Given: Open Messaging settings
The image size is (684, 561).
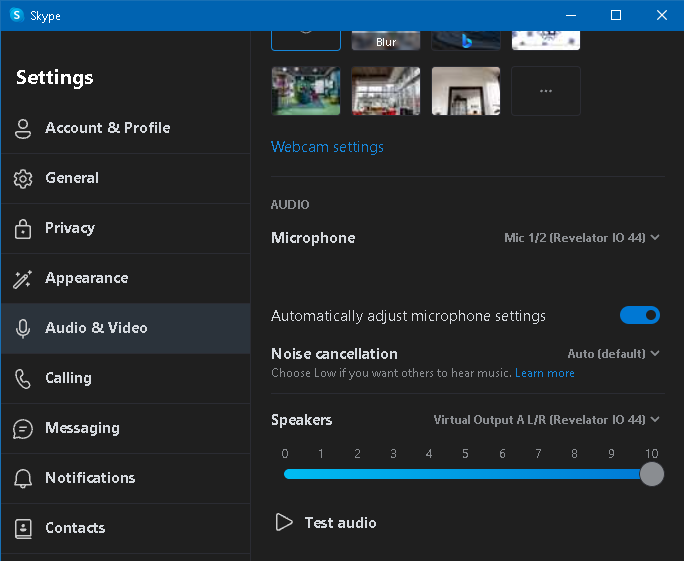Looking at the screenshot, I should coord(126,429).
